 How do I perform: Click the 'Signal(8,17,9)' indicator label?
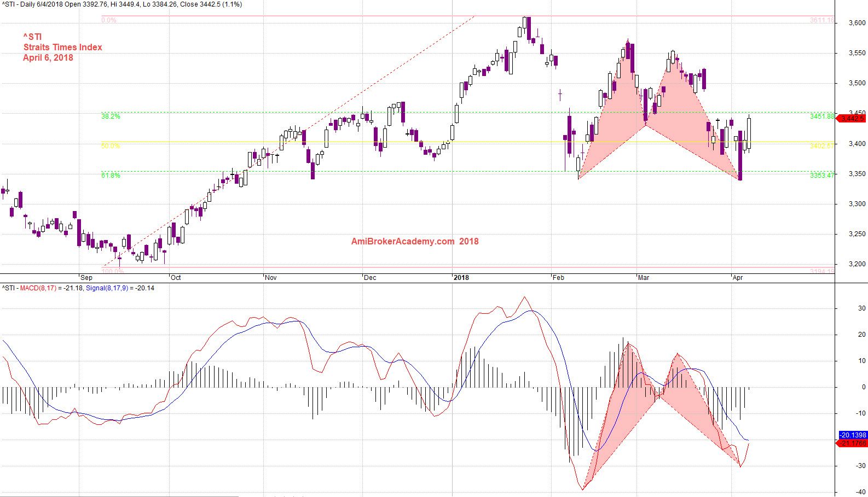[107, 288]
